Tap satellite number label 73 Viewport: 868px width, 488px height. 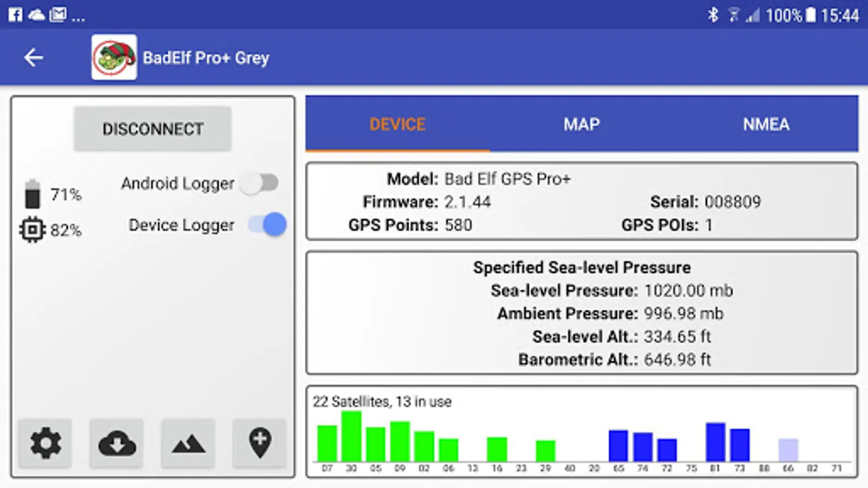point(739,468)
